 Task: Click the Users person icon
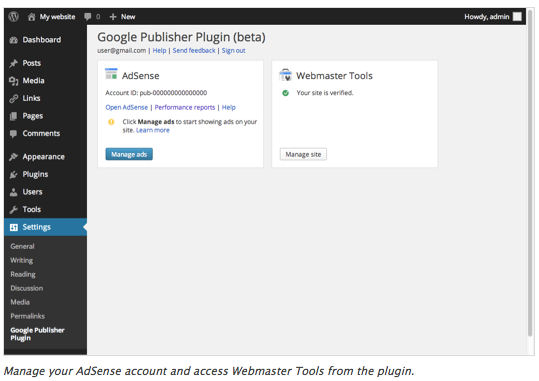tap(13, 192)
